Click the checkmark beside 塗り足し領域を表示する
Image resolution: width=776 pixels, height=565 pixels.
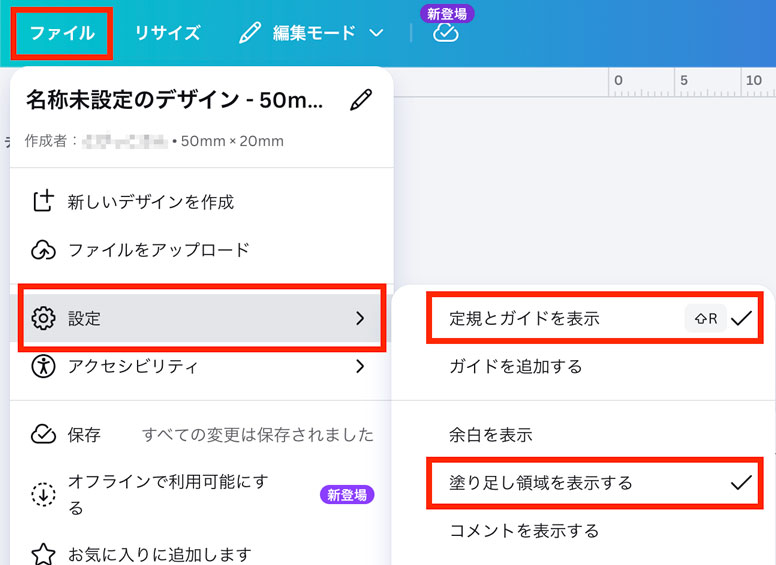741,482
